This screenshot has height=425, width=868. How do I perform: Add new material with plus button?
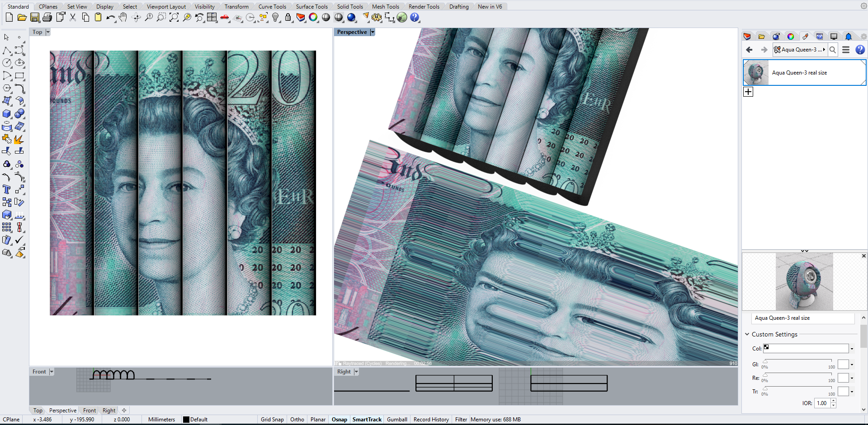pos(748,92)
